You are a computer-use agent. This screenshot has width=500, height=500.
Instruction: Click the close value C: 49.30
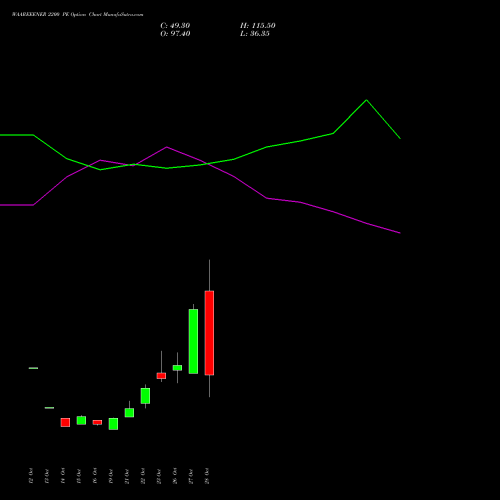click(175, 26)
